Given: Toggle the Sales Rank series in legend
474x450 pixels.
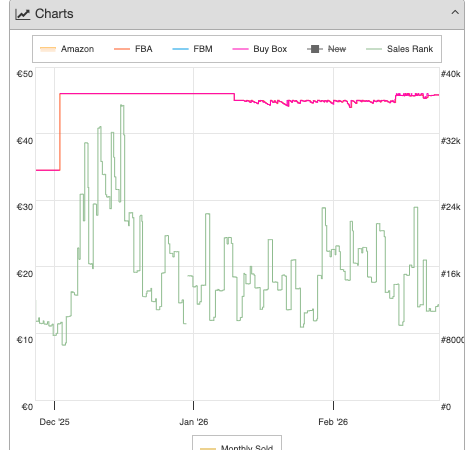Looking at the screenshot, I should click(400, 49).
